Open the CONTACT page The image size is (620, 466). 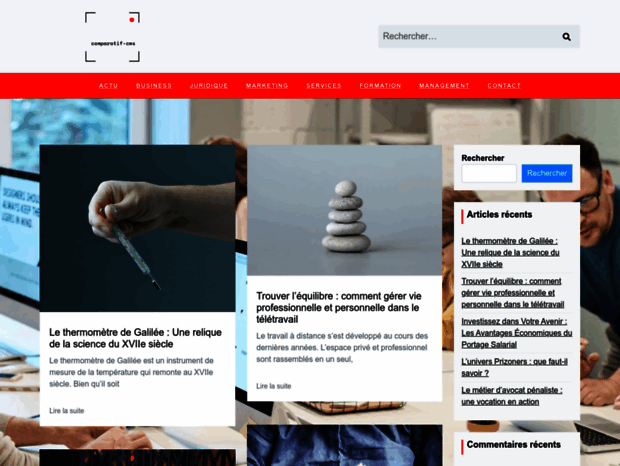pos(504,86)
